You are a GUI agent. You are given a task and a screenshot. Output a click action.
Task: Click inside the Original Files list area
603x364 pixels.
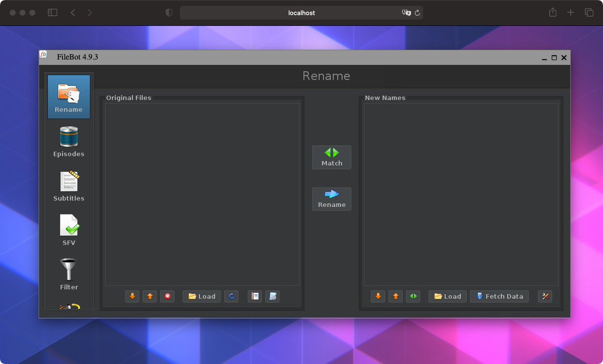click(x=202, y=194)
